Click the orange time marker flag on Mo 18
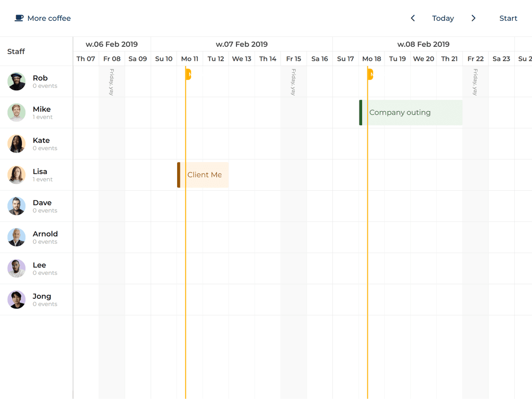This screenshot has height=399, width=532. (x=369, y=74)
